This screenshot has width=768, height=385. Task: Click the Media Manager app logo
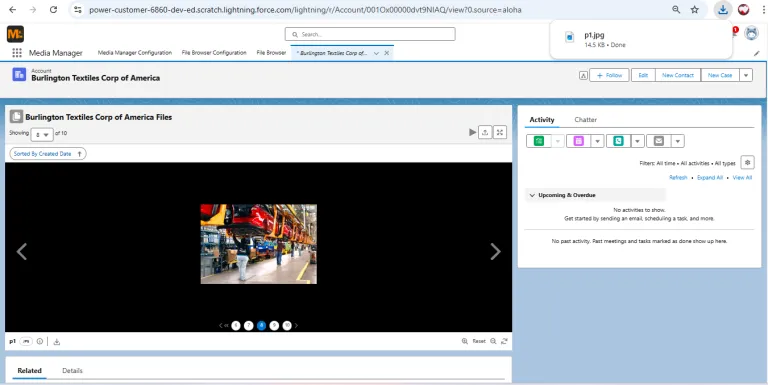[x=15, y=34]
